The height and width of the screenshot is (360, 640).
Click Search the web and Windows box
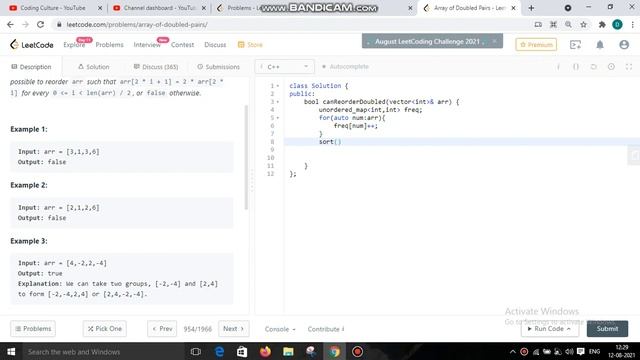[103, 351]
